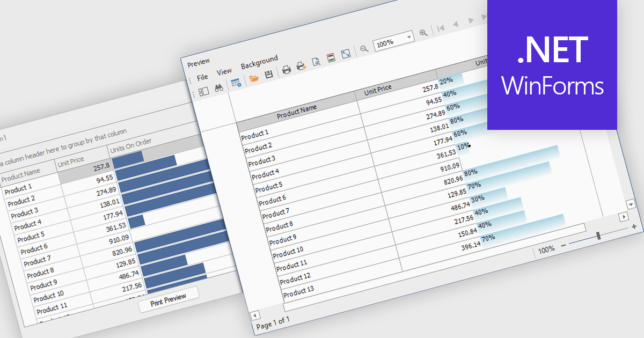Image resolution: width=644 pixels, height=338 pixels.
Task: Open page setup via the page-magnifier icon
Action: pyautogui.click(x=317, y=63)
